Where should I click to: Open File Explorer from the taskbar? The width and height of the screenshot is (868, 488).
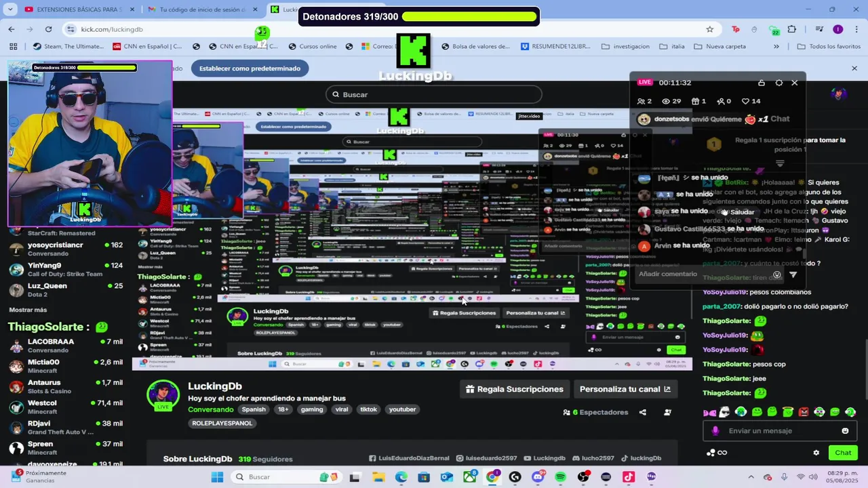[x=378, y=477]
